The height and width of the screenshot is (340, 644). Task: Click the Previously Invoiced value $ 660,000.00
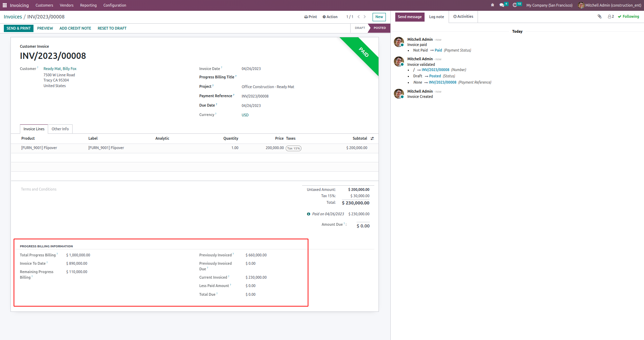[256, 255]
